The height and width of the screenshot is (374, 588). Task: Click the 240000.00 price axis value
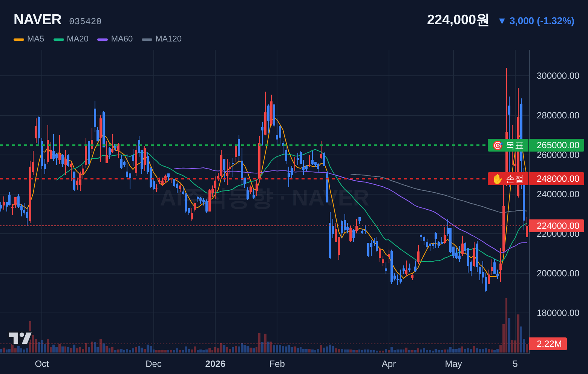(x=558, y=194)
